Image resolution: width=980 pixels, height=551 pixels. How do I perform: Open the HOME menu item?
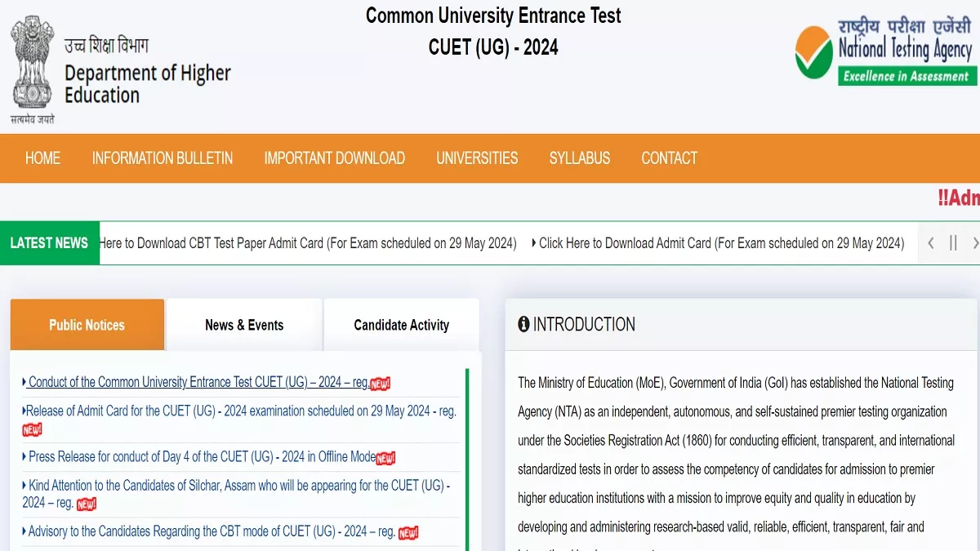pyautogui.click(x=42, y=158)
